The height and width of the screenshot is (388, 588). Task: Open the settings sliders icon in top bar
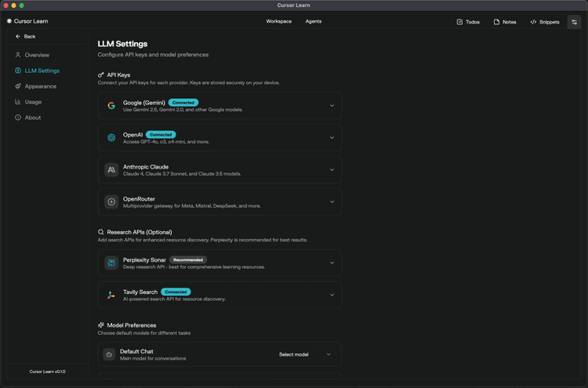click(x=574, y=22)
